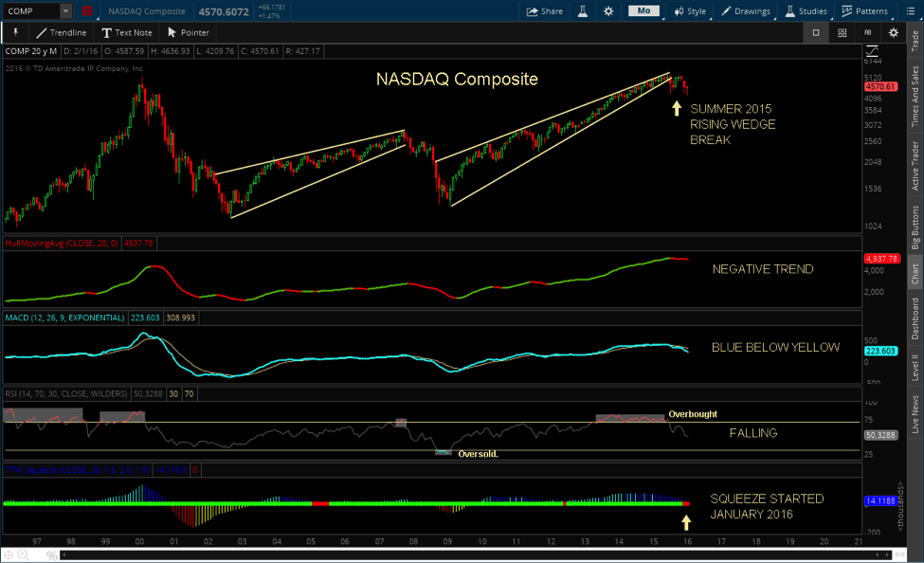Open the Patterns dropdown
The height and width of the screenshot is (563, 924).
(x=864, y=11)
